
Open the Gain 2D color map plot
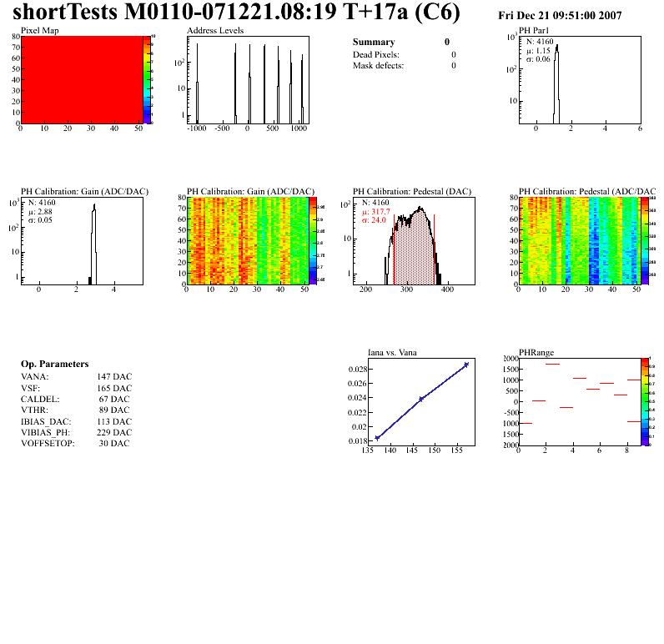pos(247,240)
